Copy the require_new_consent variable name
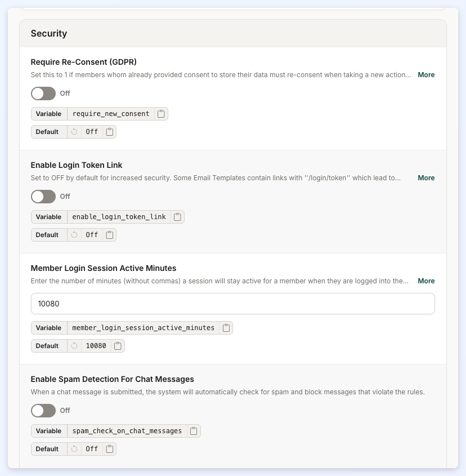This screenshot has height=476, width=466. pos(161,114)
